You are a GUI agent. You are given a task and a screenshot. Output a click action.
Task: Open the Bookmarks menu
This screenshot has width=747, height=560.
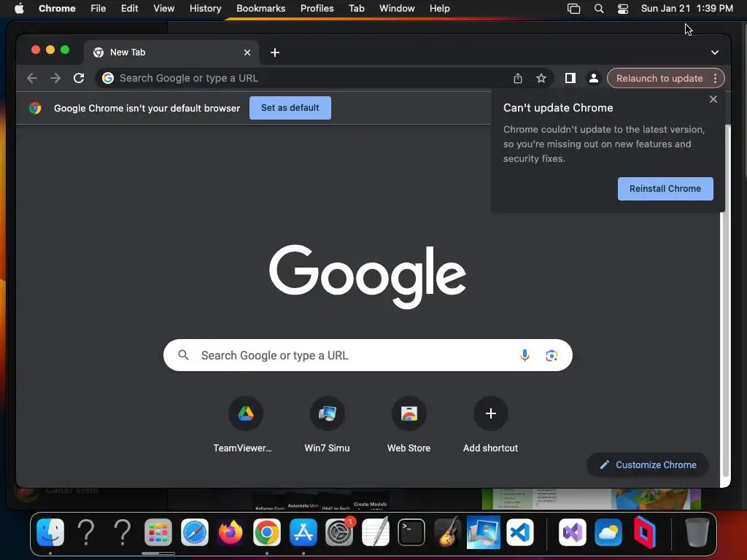[260, 9]
